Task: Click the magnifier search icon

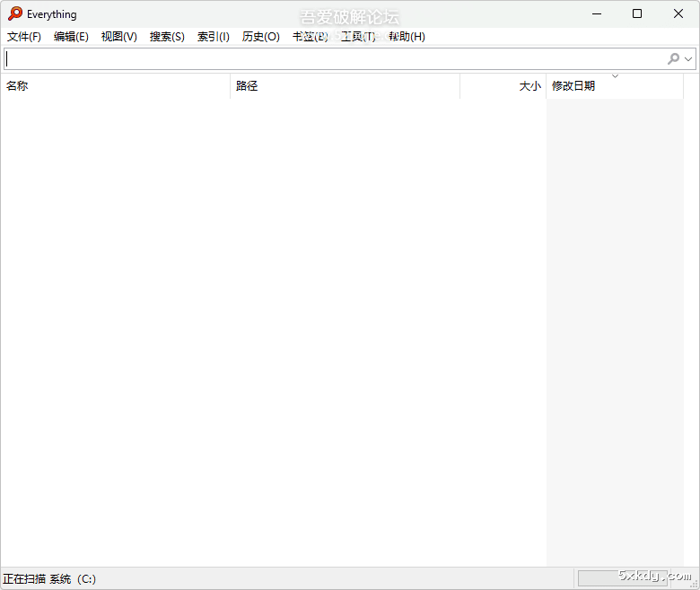Action: (x=673, y=58)
